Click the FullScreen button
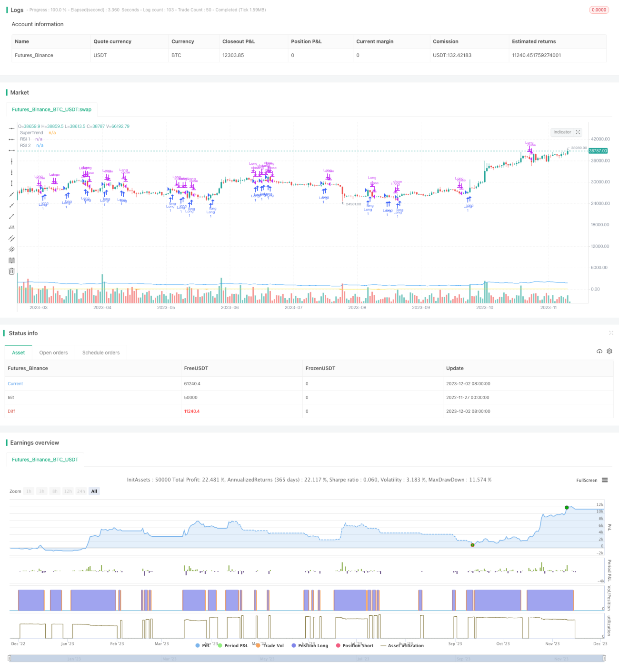This screenshot has height=672, width=619. pyautogui.click(x=587, y=480)
